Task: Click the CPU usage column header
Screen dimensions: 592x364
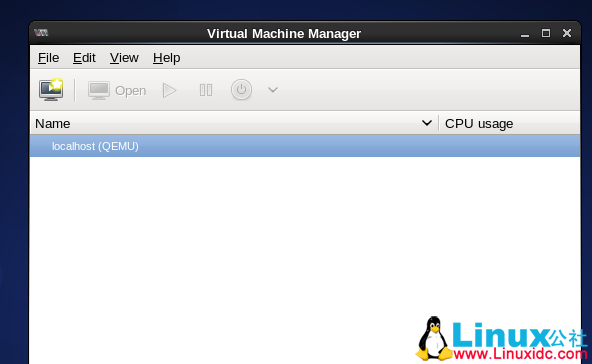Action: (509, 123)
